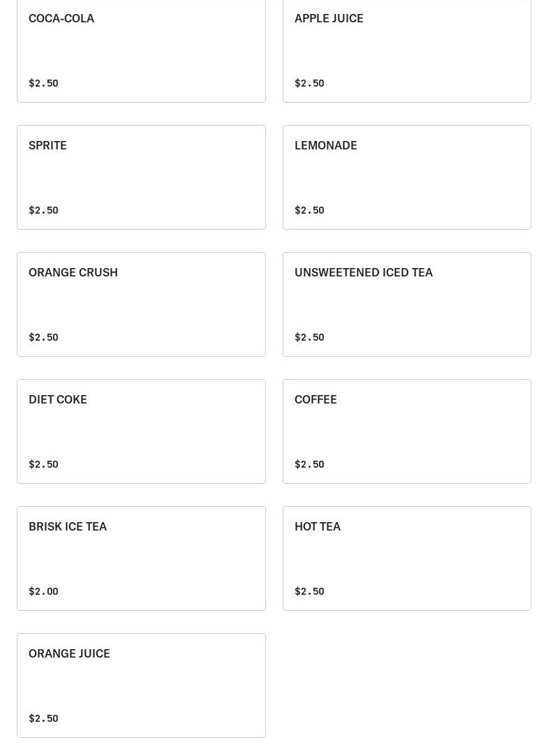Viewport: 548px width, 756px height.
Task: Click the $2.50 price under Sprite
Action: 43,210
